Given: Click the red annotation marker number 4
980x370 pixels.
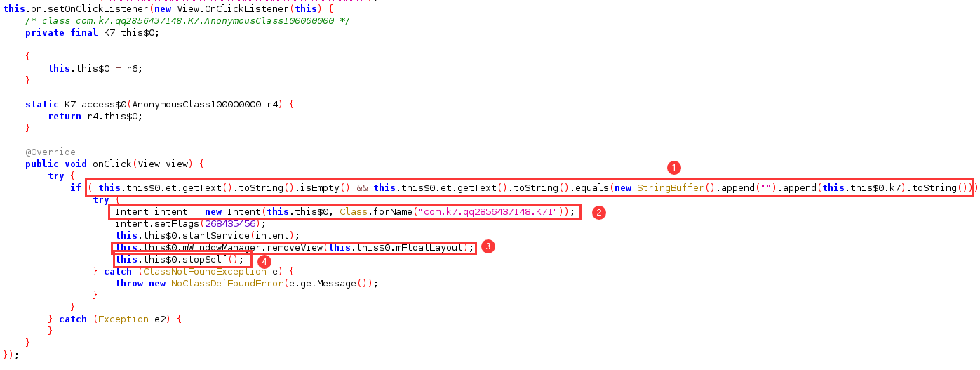Looking at the screenshot, I should [x=264, y=261].
